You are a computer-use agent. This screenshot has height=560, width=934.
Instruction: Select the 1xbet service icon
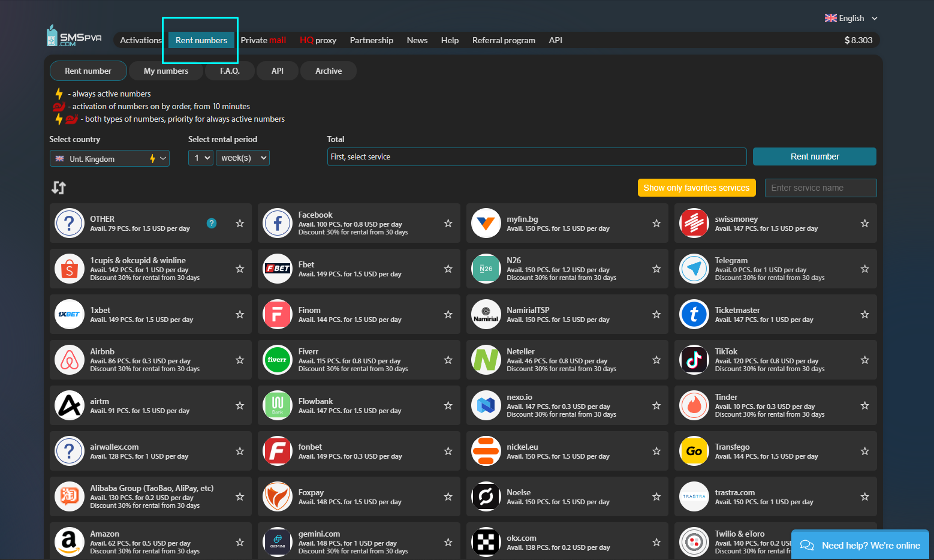[70, 314]
